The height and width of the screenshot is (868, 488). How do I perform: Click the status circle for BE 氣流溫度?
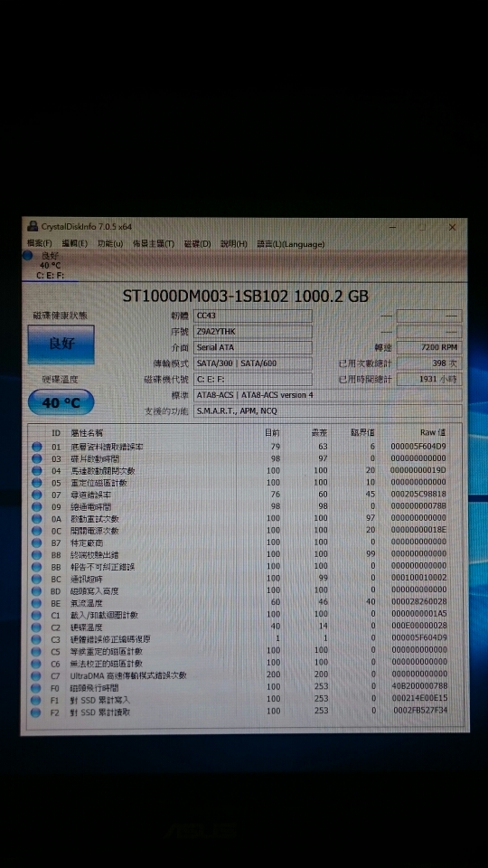pos(37,603)
